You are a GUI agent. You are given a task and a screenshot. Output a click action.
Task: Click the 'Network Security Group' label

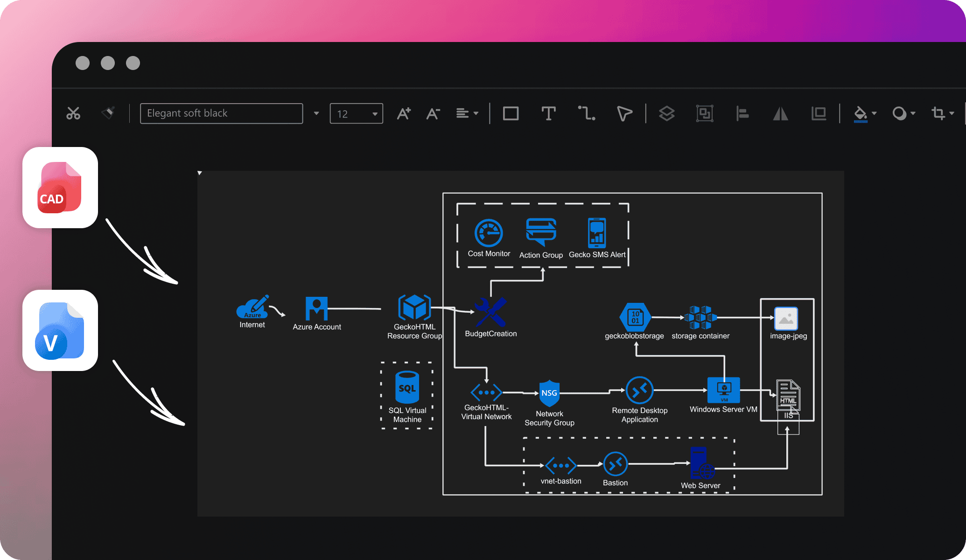point(549,418)
